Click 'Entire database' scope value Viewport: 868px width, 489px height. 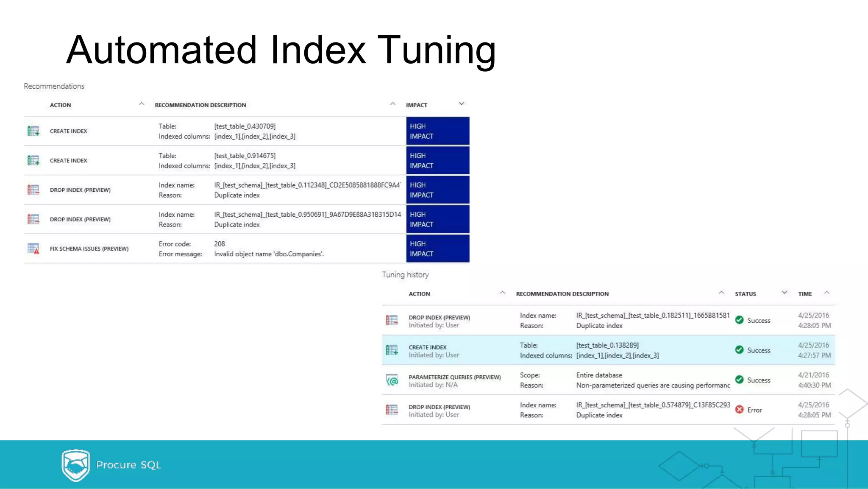pyautogui.click(x=599, y=375)
